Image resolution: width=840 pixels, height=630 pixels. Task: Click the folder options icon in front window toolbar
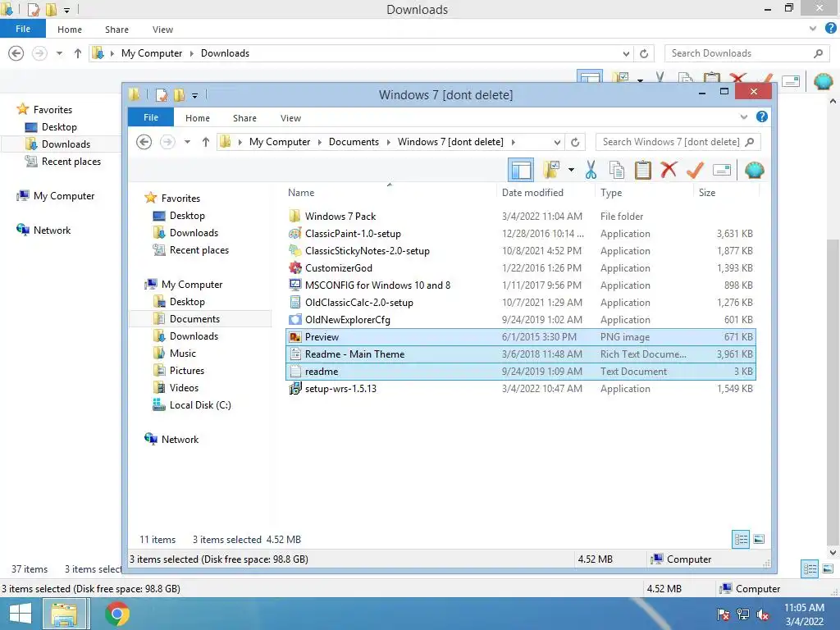pos(551,170)
